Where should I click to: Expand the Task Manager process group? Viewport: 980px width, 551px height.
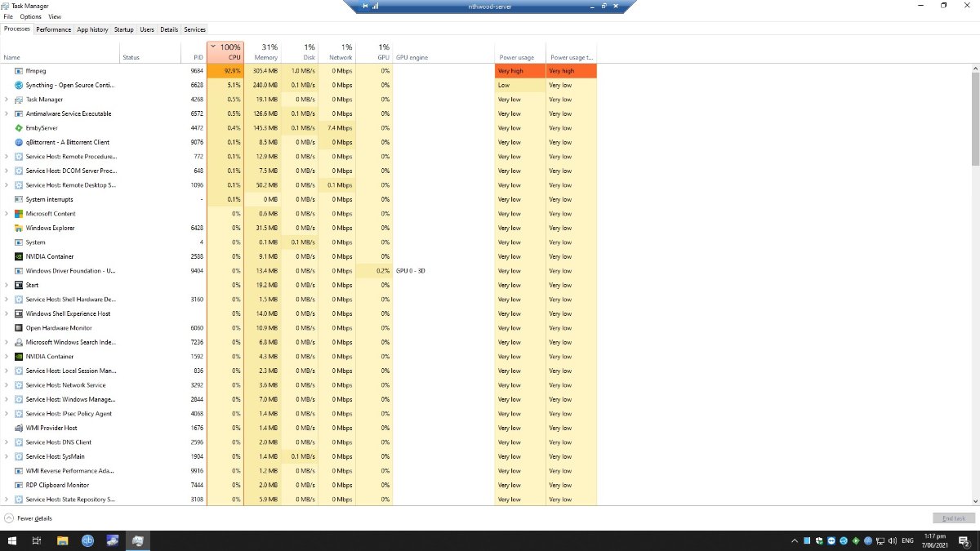[7, 100]
